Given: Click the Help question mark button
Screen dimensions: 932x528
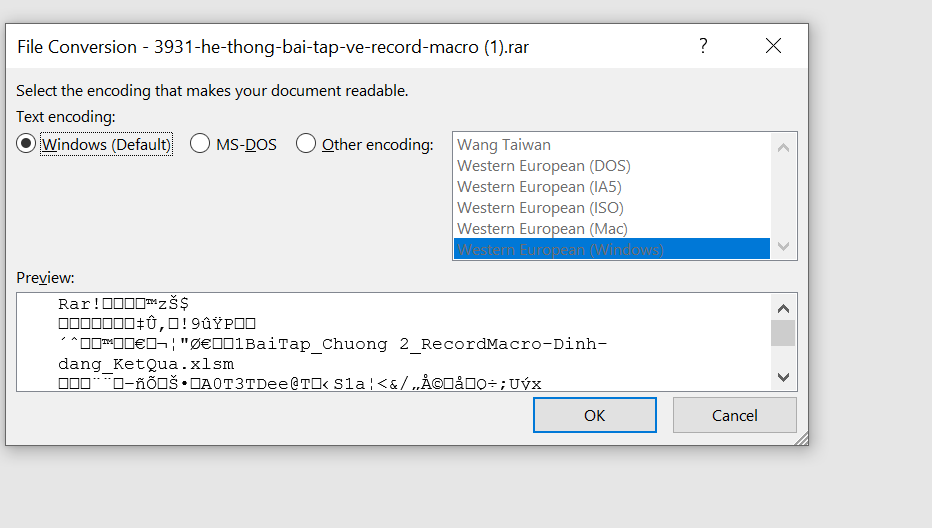Looking at the screenshot, I should pos(703,46).
